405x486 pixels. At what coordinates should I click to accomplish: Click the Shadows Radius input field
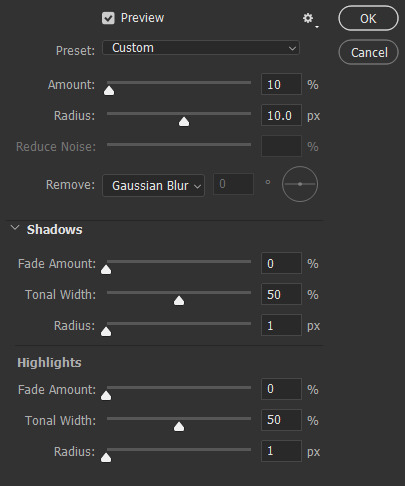[x=281, y=325]
